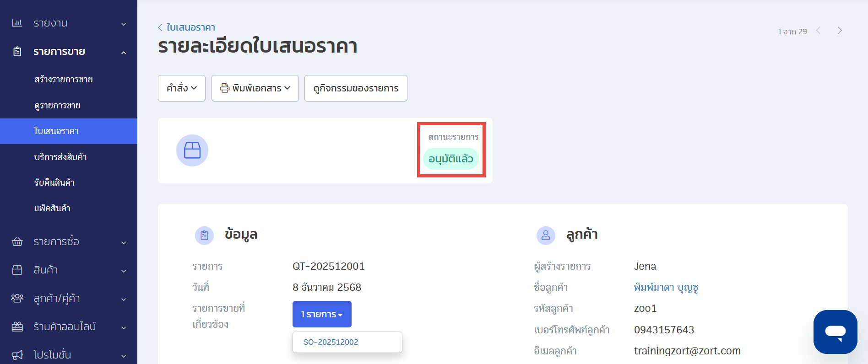This screenshot has width=868, height=364.
Task: Select ใบเสนอราคา in the sidebar menu
Action: [x=56, y=131]
